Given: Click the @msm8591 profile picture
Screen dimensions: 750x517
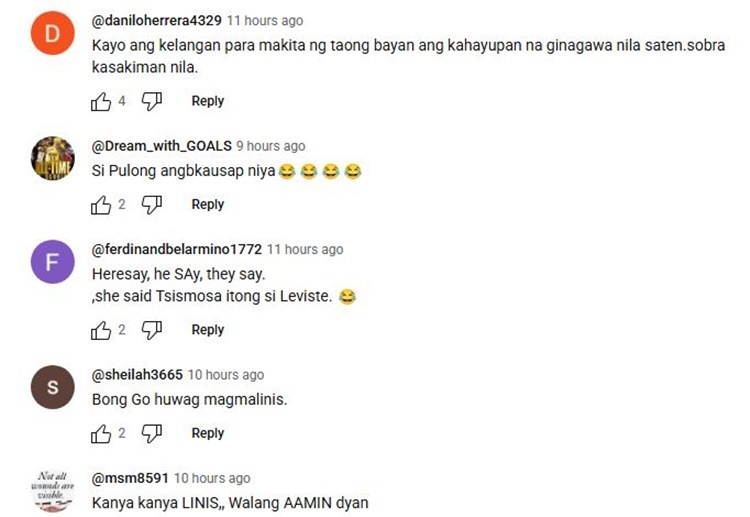Looking at the screenshot, I should tap(53, 490).
